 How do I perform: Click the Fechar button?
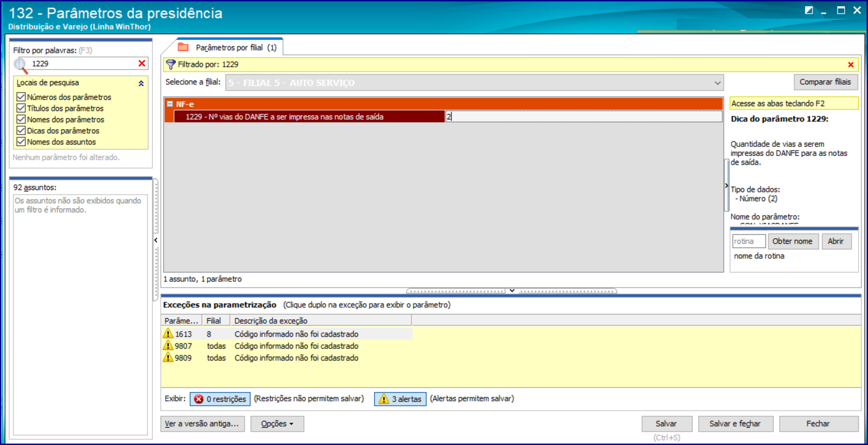point(818,424)
